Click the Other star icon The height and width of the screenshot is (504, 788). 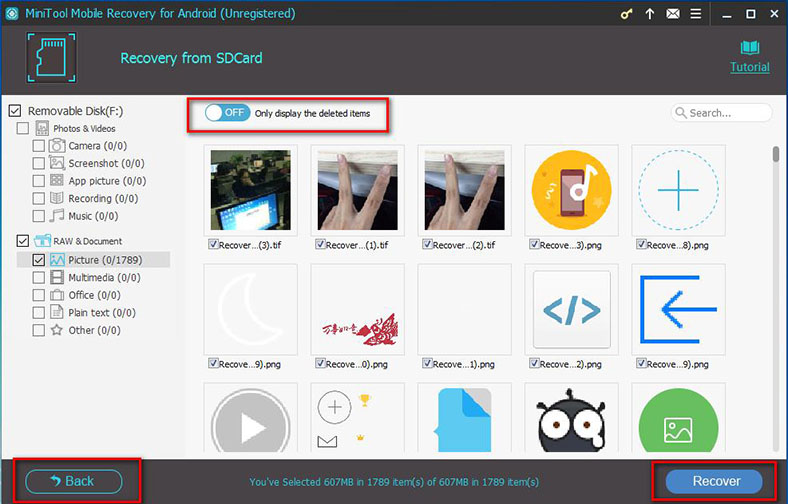click(x=57, y=330)
